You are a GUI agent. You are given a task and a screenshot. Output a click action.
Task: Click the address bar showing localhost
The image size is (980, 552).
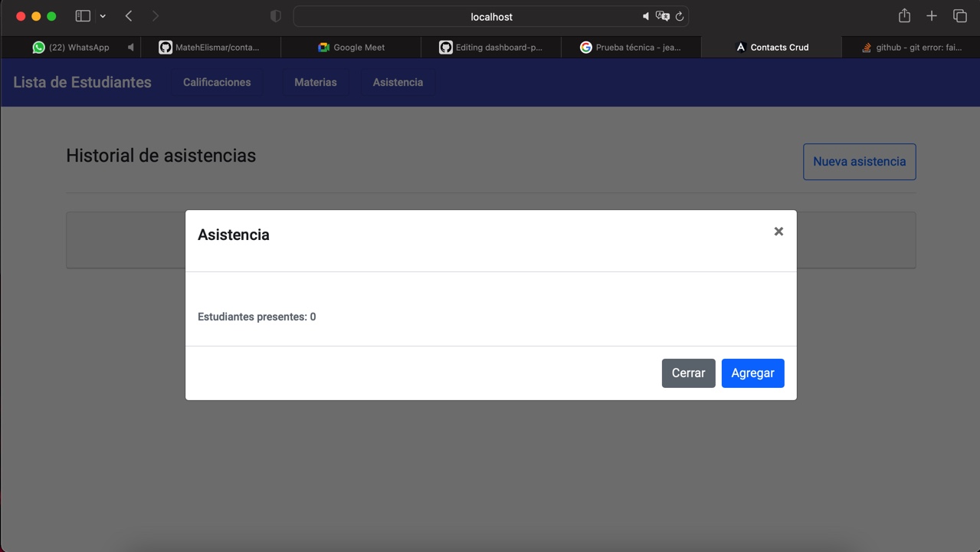point(491,16)
